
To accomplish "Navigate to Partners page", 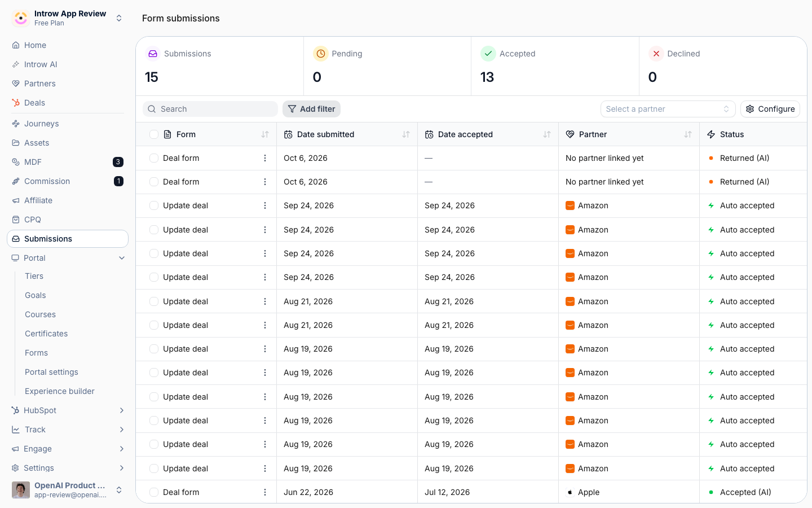I will (68, 84).
